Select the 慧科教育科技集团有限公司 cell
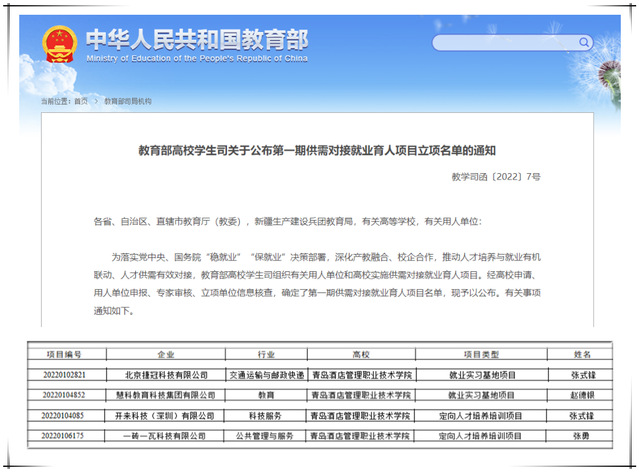 pos(166,395)
